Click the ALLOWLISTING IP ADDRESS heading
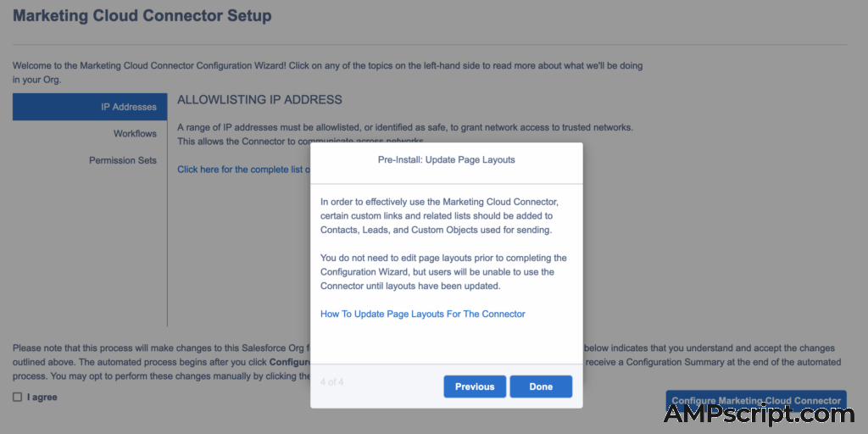 tap(259, 100)
